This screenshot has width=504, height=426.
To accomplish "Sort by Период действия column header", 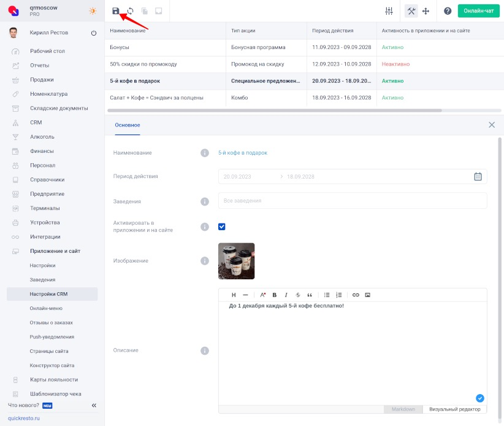I will click(333, 31).
